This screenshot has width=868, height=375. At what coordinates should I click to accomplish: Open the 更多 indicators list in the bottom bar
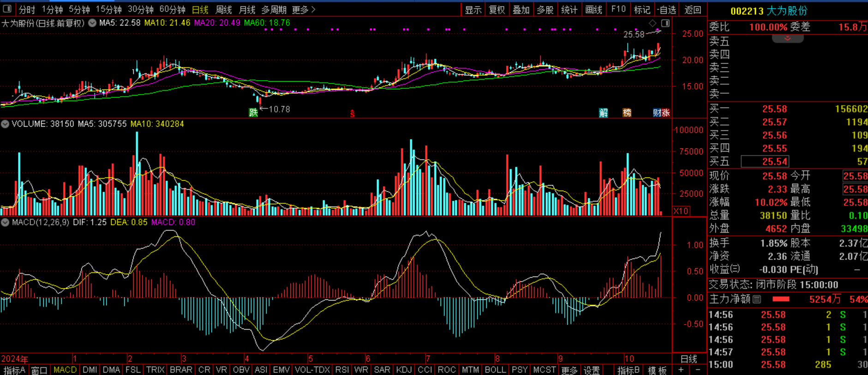[569, 370]
